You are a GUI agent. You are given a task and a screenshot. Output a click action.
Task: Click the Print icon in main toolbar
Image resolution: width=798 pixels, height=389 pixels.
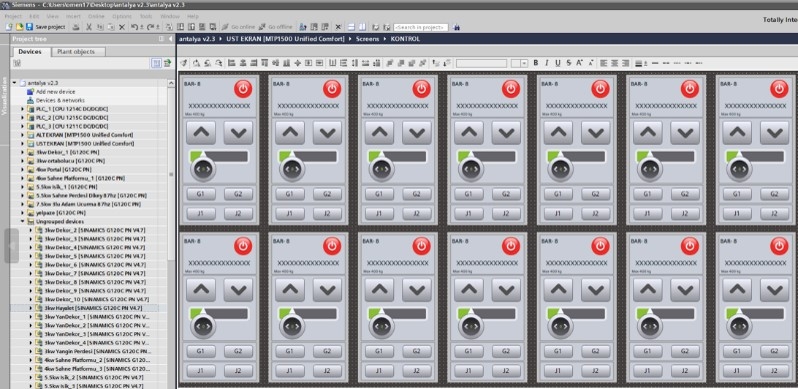76,26
